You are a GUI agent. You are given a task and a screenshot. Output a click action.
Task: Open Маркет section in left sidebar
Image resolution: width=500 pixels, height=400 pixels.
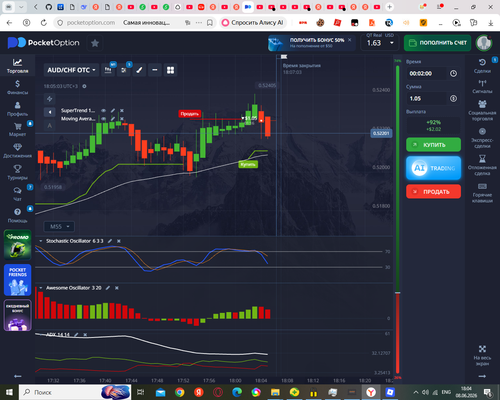pyautogui.click(x=17, y=130)
